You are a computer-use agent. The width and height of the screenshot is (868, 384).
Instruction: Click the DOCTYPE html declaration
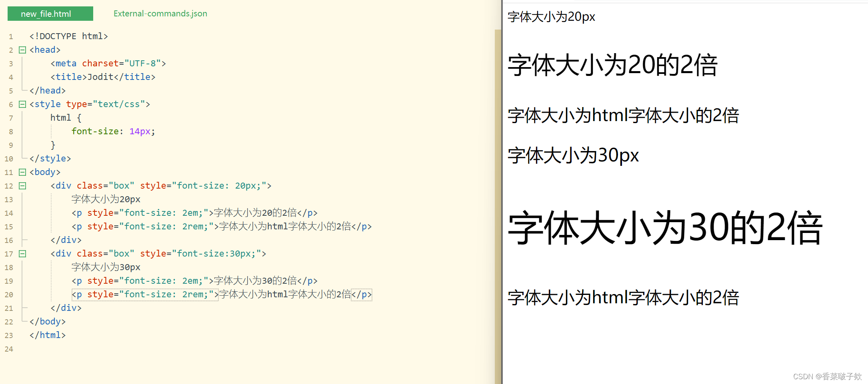pyautogui.click(x=69, y=36)
